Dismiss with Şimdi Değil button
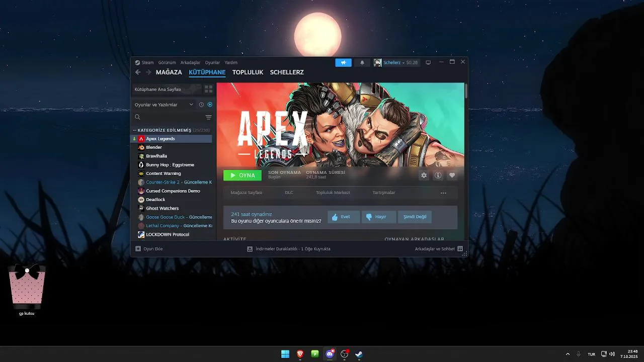Viewport: 644px width, 362px height. pyautogui.click(x=415, y=217)
